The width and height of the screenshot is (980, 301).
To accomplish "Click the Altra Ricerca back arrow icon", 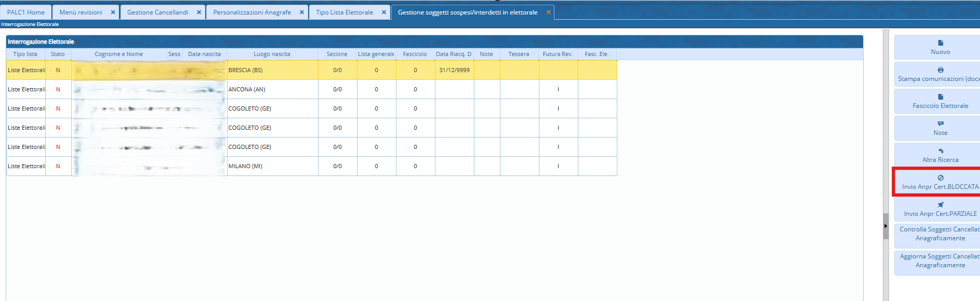I will [940, 151].
